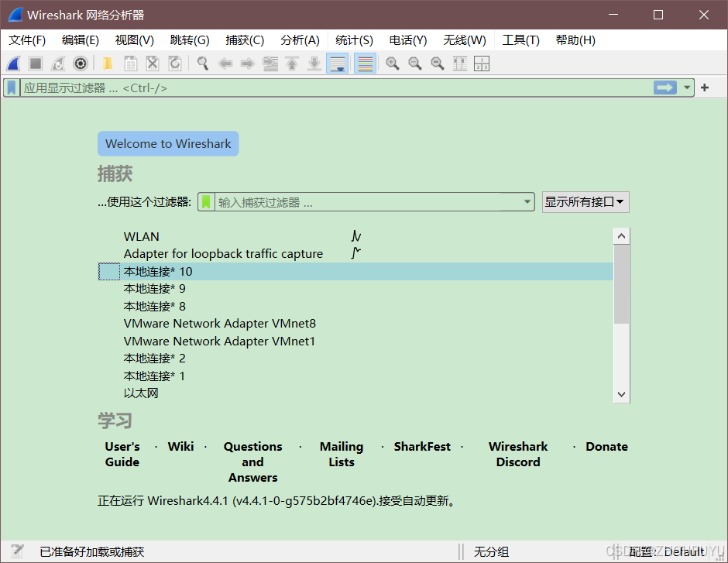
Task: Go back to previous packet arrow
Action: [225, 64]
